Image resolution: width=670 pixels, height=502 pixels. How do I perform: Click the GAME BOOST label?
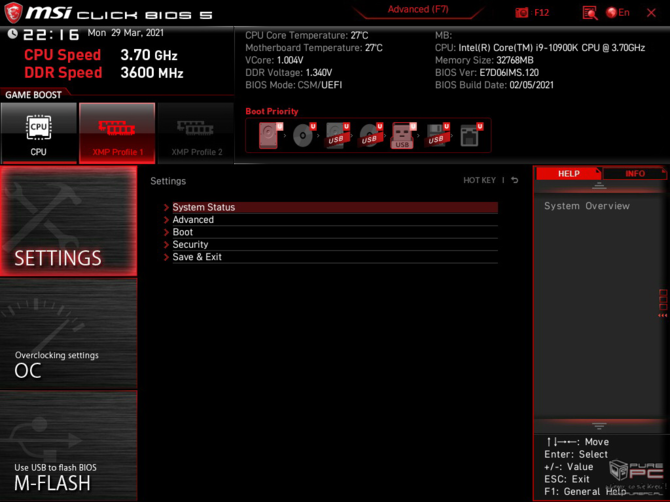(x=33, y=95)
